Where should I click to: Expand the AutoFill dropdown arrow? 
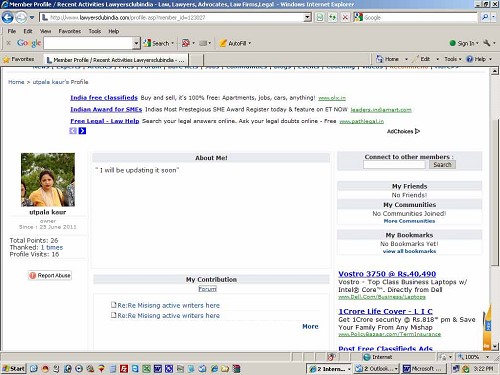(x=249, y=43)
